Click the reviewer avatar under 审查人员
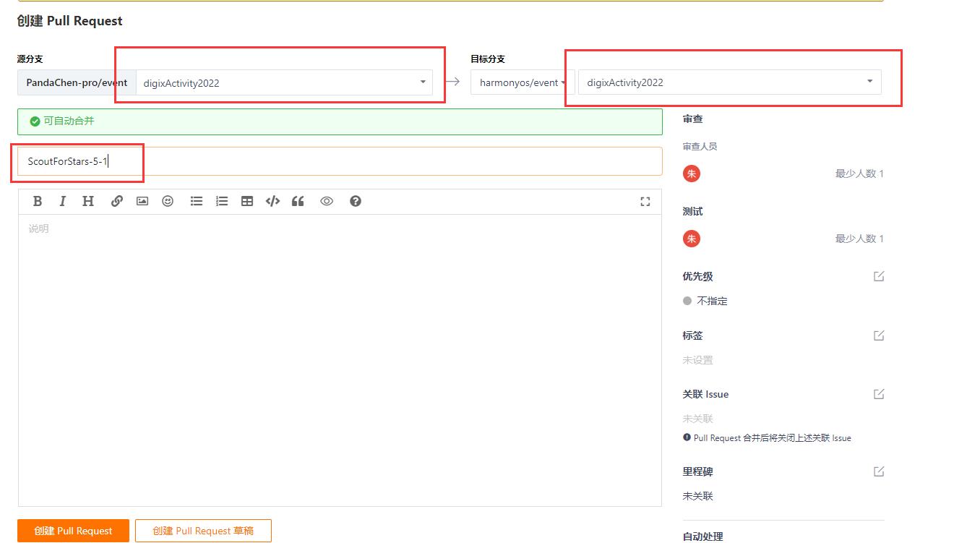 (692, 174)
